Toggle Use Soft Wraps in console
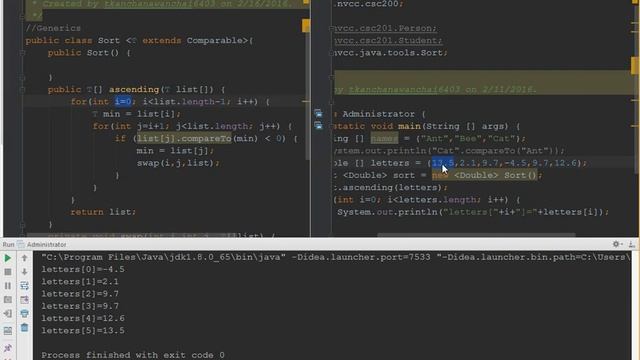Image resolution: width=640 pixels, height=360 pixels. click(x=24, y=286)
